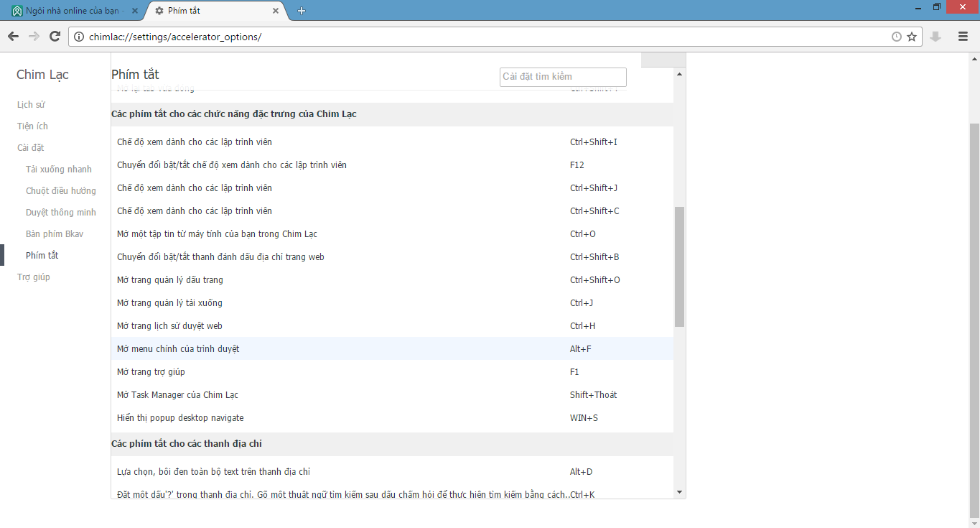Open a new tab with plus button
The height and width of the screenshot is (528, 980).
(302, 11)
